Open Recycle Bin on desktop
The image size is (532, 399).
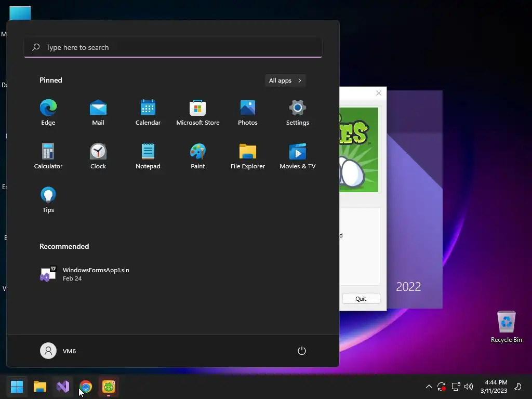[506, 327]
